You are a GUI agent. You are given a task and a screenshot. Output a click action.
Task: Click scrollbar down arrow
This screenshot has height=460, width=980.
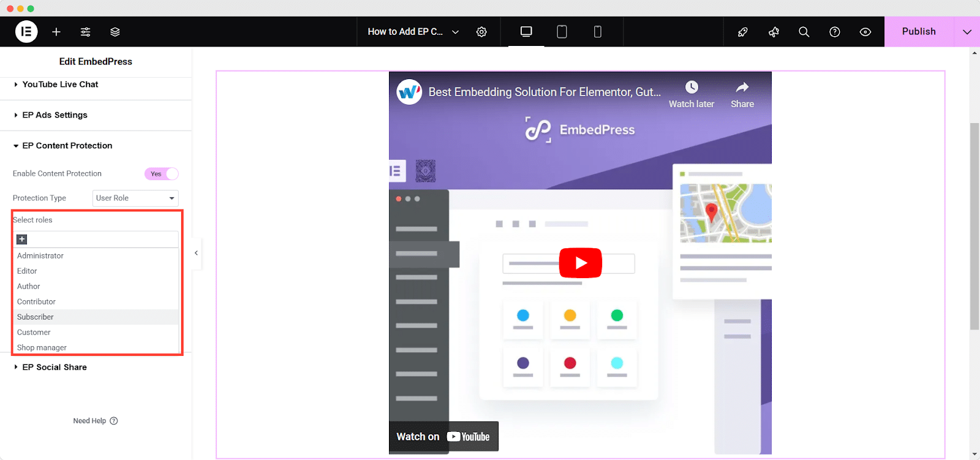tap(974, 454)
